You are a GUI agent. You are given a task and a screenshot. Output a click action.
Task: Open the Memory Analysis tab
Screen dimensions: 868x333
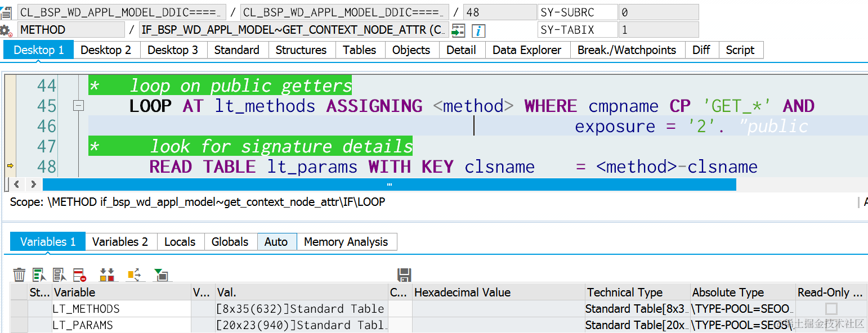tap(346, 242)
